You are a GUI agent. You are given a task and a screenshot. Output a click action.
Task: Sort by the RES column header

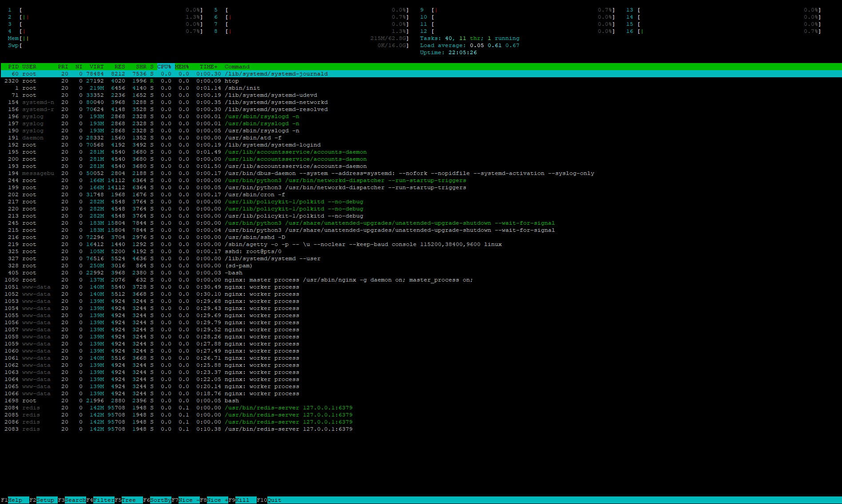[120, 67]
